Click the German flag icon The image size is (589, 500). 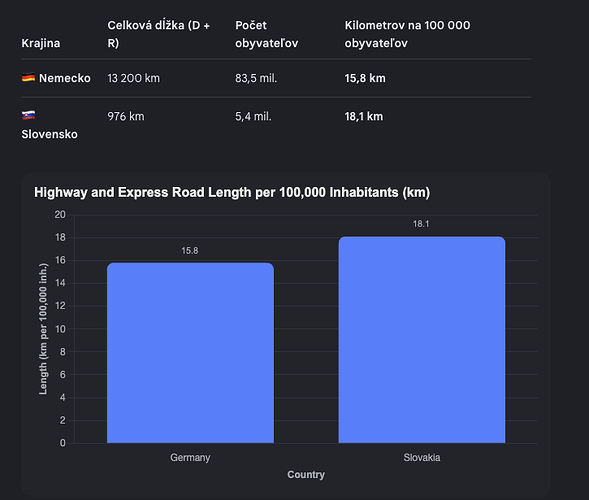point(28,78)
